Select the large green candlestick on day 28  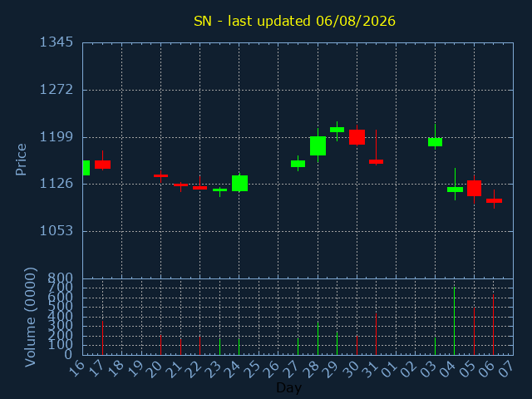[x=318, y=146]
